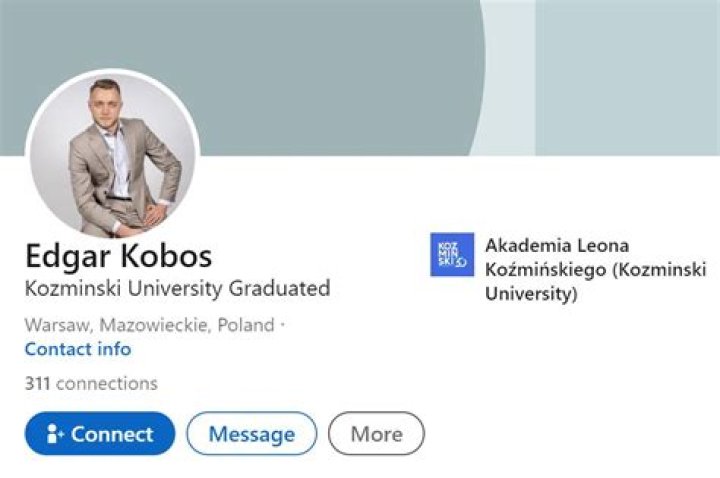Click the person-plus icon on Connect
Viewport: 720px width, 478px height.
pos(53,434)
